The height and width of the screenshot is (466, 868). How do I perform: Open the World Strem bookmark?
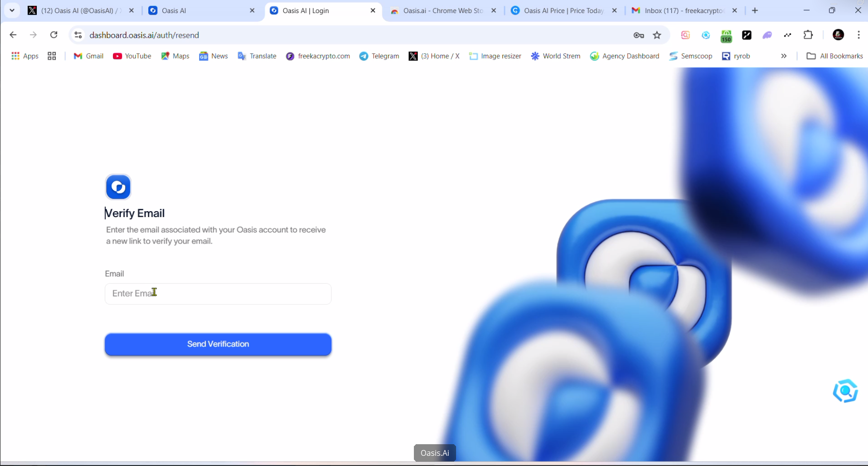coord(555,56)
